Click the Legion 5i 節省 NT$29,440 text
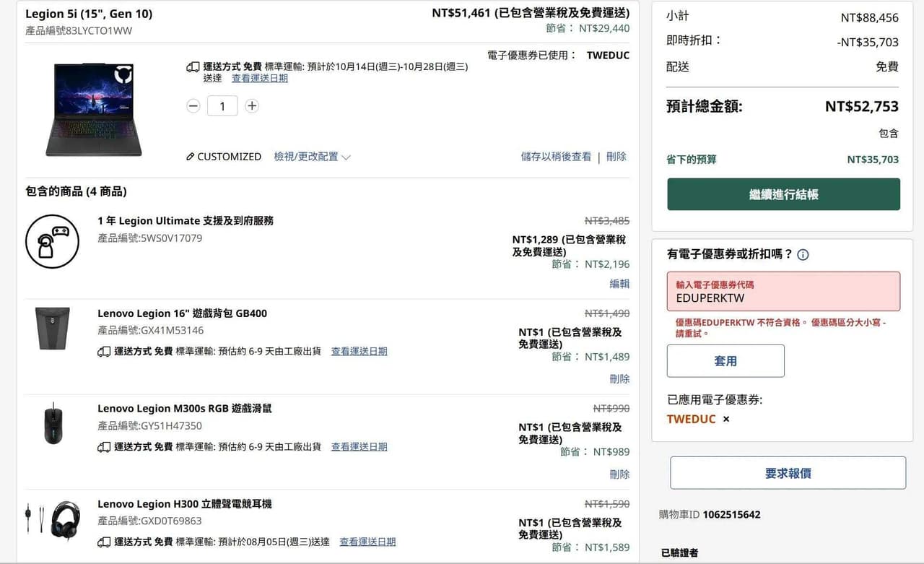 588,29
